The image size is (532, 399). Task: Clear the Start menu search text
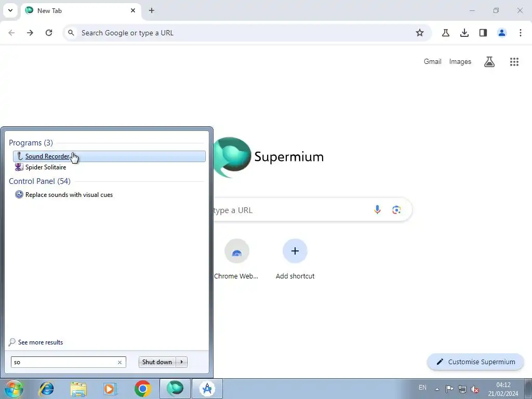(x=120, y=362)
